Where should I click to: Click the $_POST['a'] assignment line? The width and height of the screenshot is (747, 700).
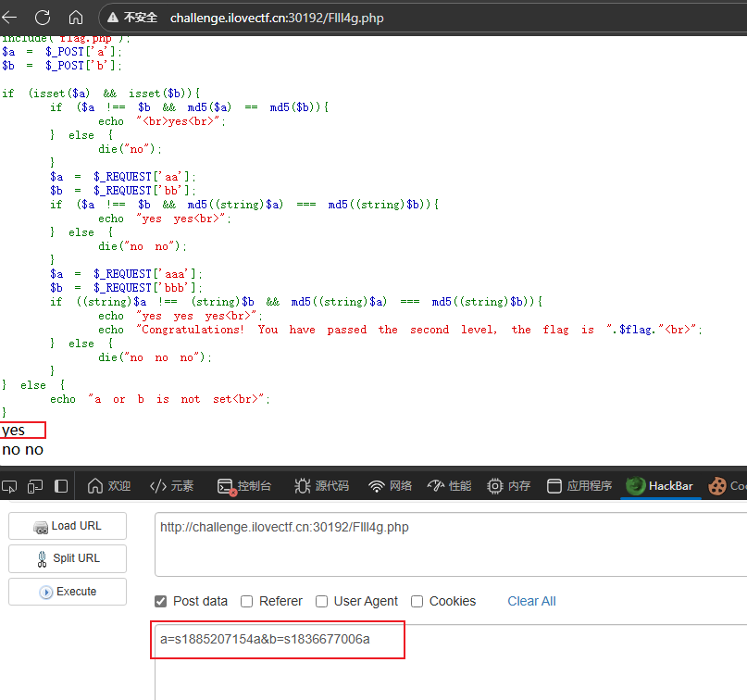click(x=62, y=52)
